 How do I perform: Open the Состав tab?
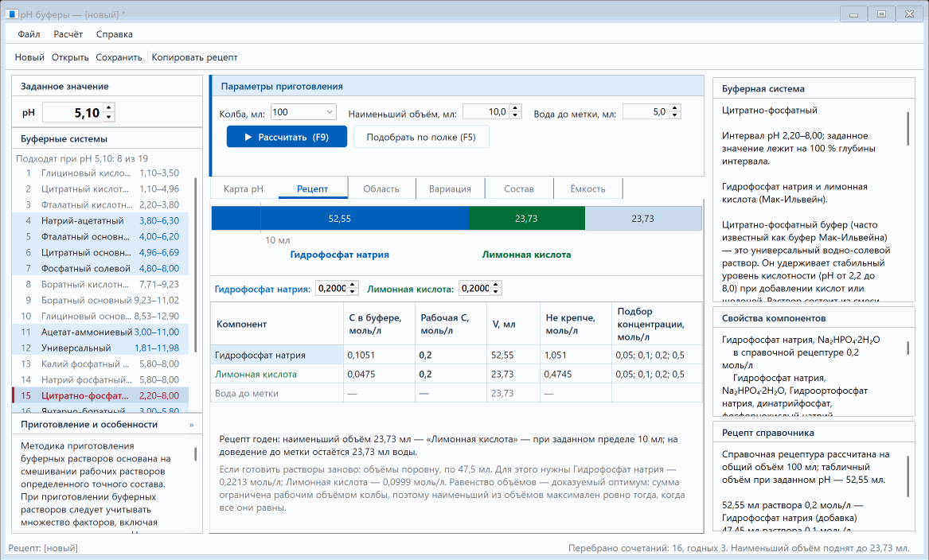[519, 189]
